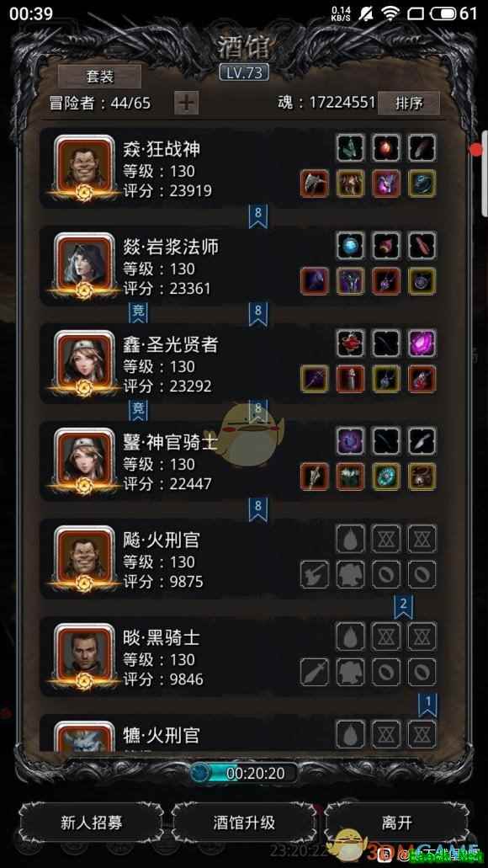Tap the plus icon to add adventurer slots
488x868 pixels.
pyautogui.click(x=187, y=103)
